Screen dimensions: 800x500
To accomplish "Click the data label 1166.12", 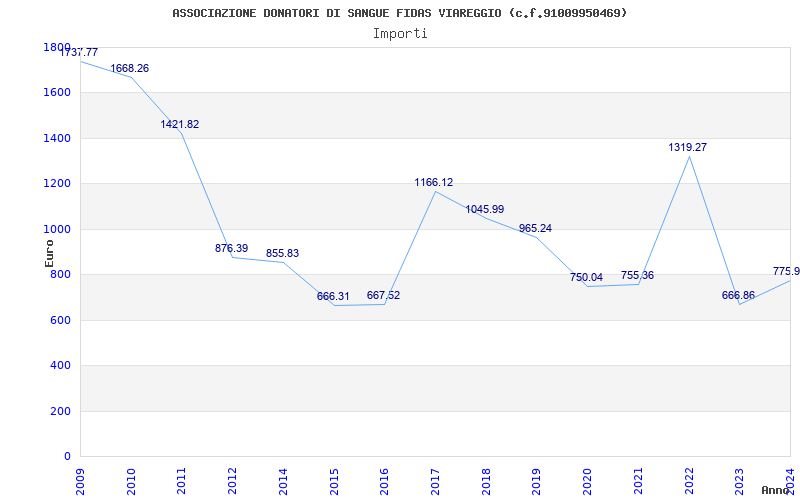I will pos(434,183).
